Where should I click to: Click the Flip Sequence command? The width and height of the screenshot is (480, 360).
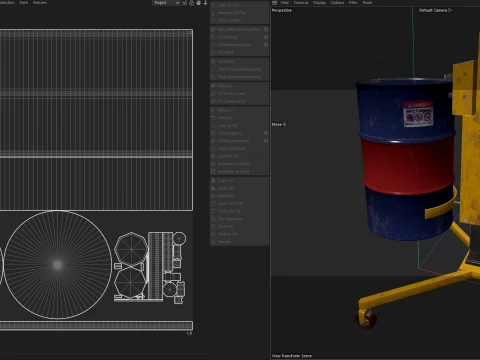[239, 219]
